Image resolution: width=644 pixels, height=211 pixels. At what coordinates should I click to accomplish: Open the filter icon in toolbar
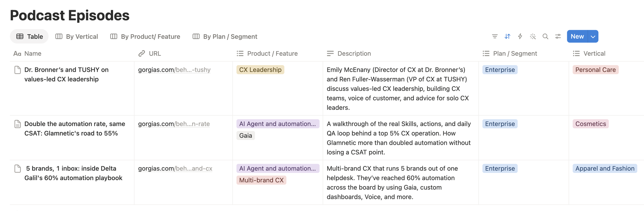pos(495,36)
